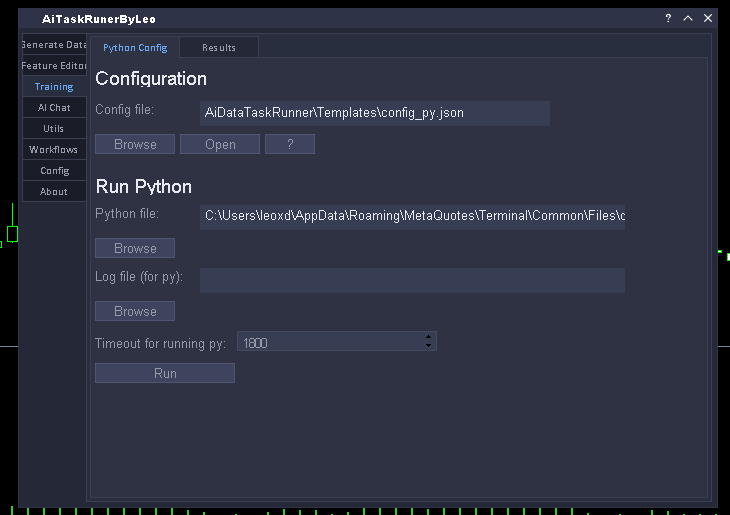Click Browse under the Config file field

pos(135,144)
